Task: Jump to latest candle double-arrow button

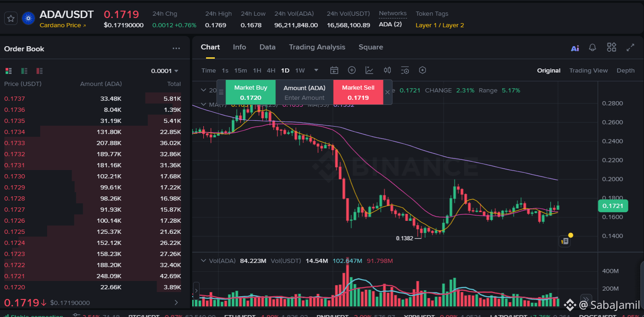Action: [586, 299]
